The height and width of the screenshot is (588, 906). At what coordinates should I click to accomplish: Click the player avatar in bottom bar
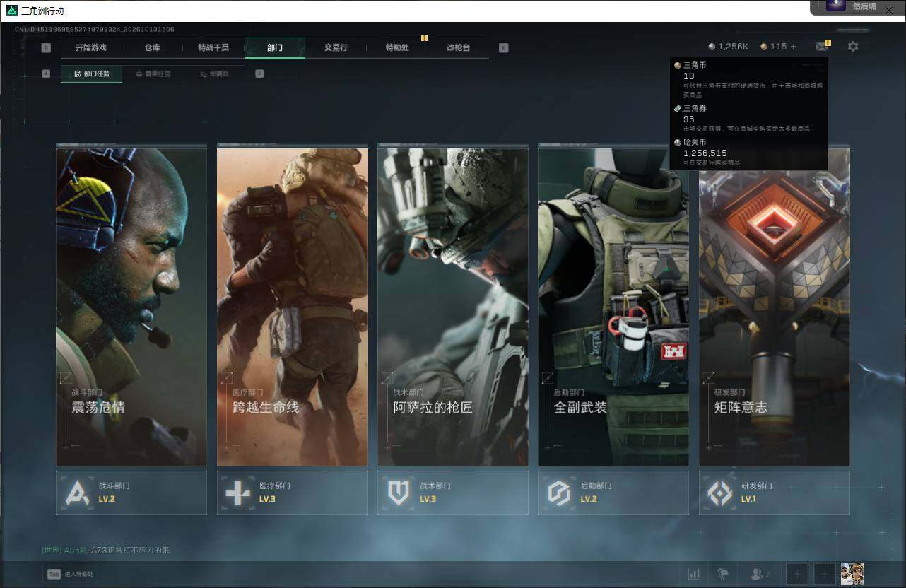point(852,574)
